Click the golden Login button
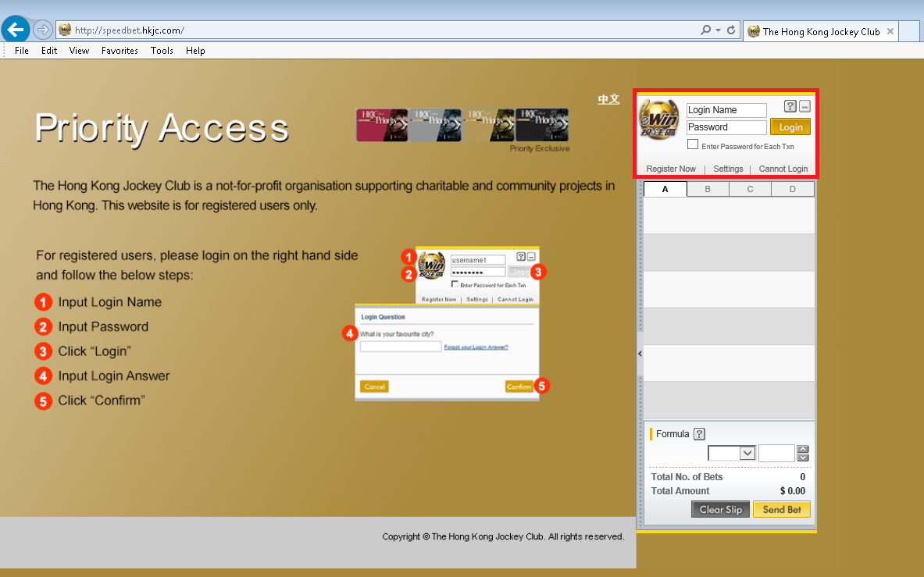 [x=790, y=127]
